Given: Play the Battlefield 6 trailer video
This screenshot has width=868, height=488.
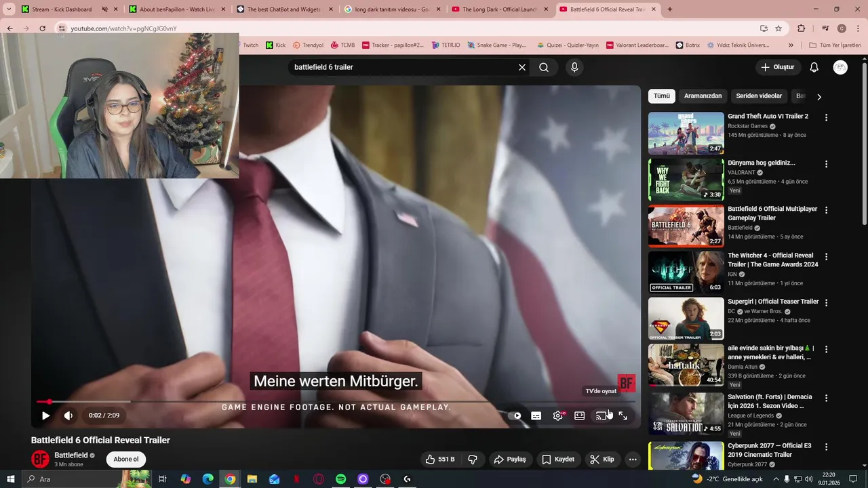Looking at the screenshot, I should pos(45,415).
